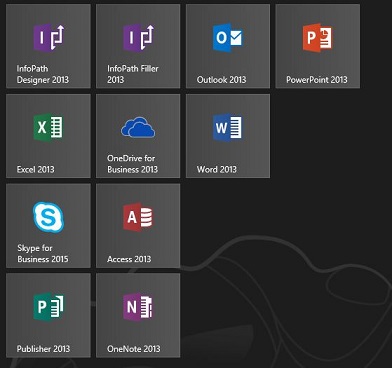This screenshot has height=368, width=392.
Task: Open the teal Publisher 2013 icon
Action: click(x=49, y=307)
